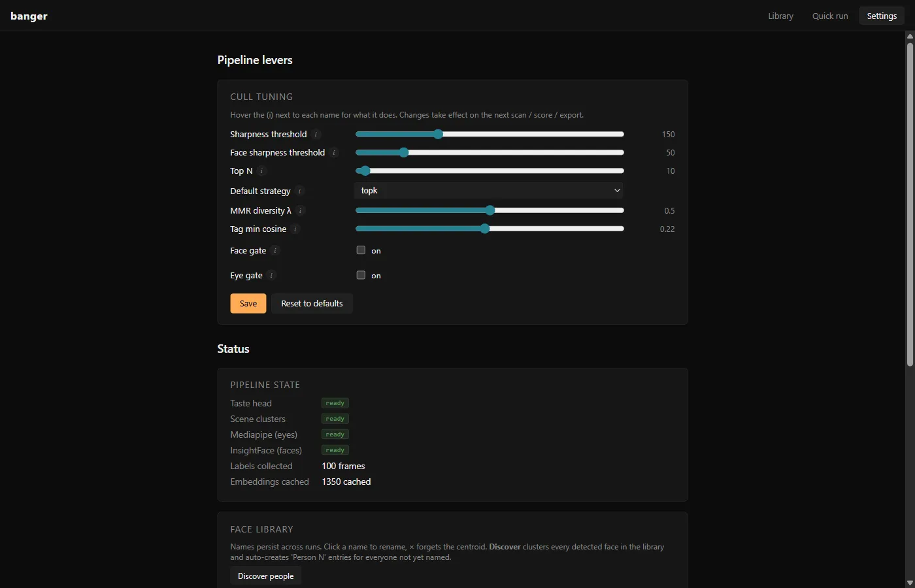This screenshot has height=588, width=915.
Task: Click the Mediapipe (eyes) ready badge
Action: pos(335,434)
